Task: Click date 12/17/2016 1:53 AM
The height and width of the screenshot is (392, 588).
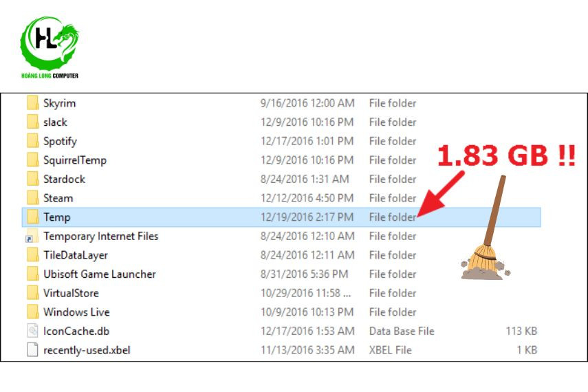Action: point(307,331)
